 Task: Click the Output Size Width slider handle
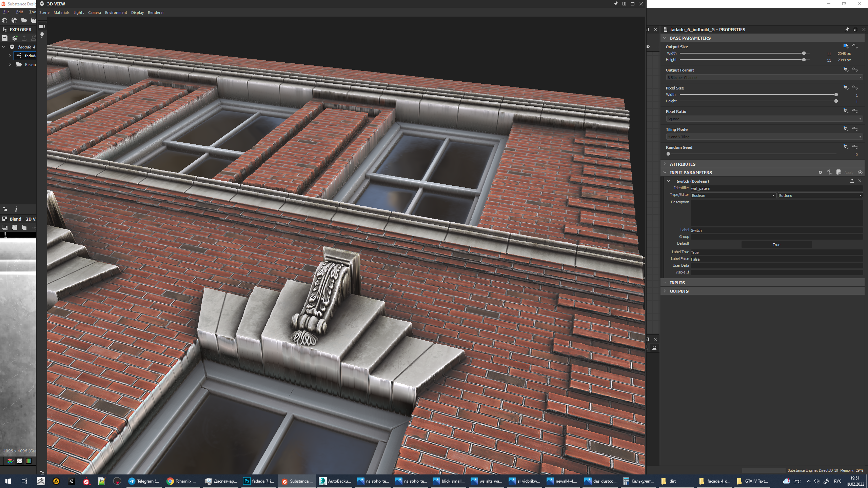[804, 54]
